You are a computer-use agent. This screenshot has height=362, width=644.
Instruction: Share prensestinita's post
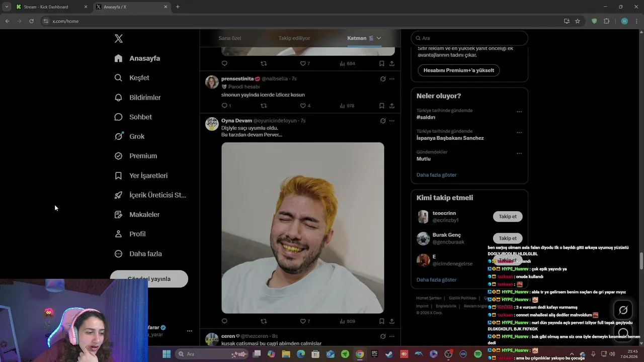pyautogui.click(x=392, y=106)
